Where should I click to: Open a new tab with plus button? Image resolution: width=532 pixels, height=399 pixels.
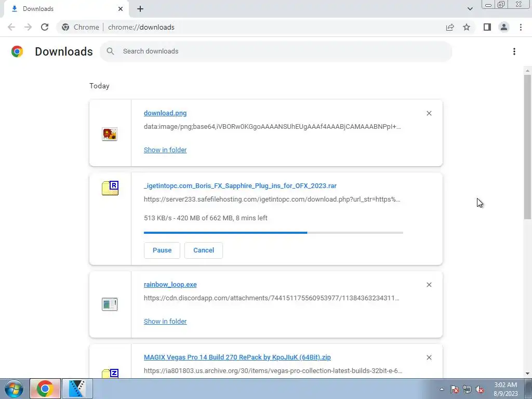(140, 9)
